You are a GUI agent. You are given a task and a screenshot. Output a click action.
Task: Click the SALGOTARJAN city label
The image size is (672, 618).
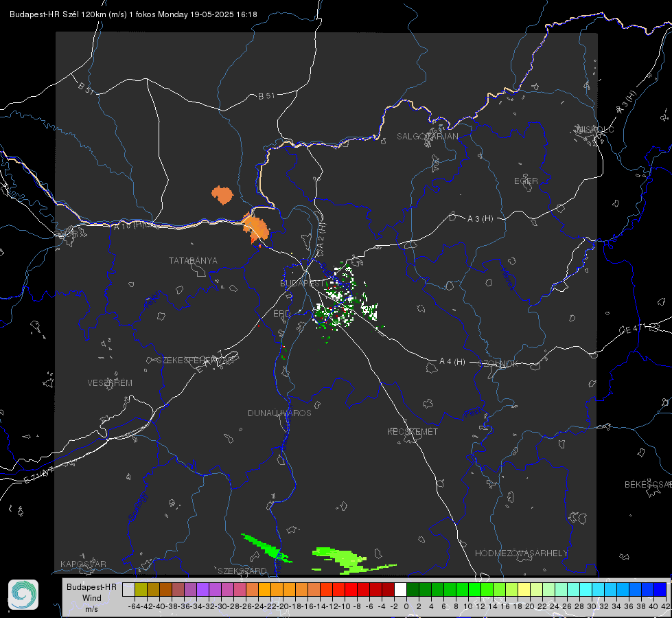(x=427, y=137)
